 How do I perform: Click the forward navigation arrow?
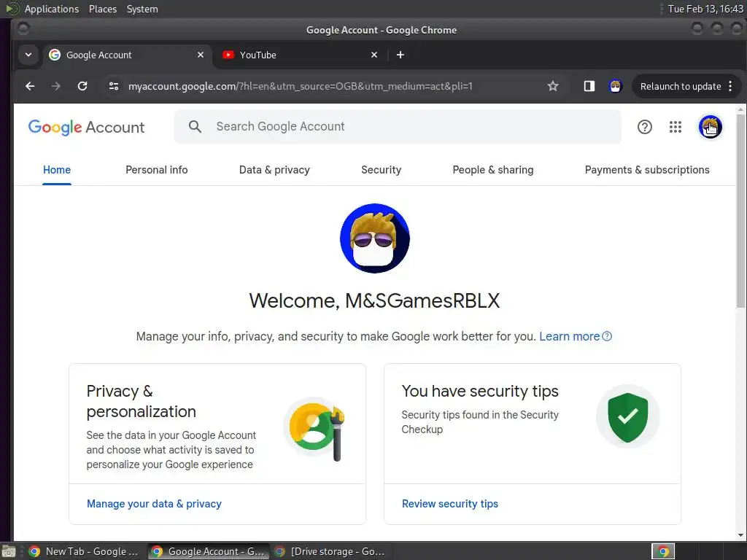click(x=55, y=86)
